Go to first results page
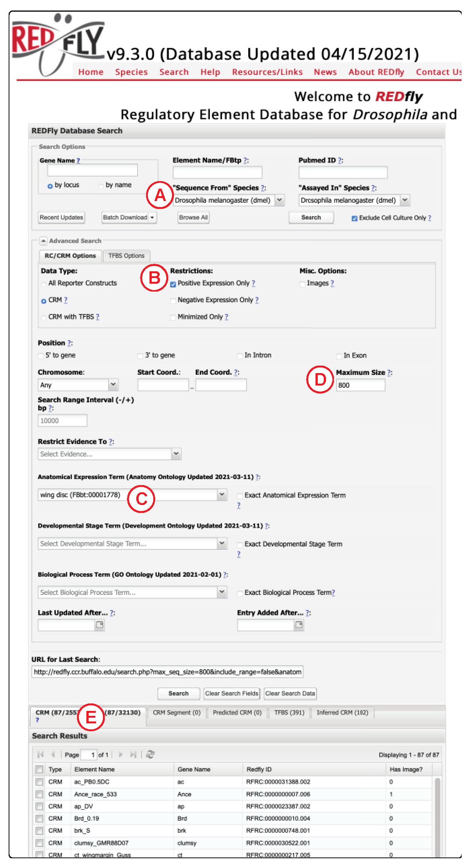This screenshot has height=868, width=474. tap(41, 755)
